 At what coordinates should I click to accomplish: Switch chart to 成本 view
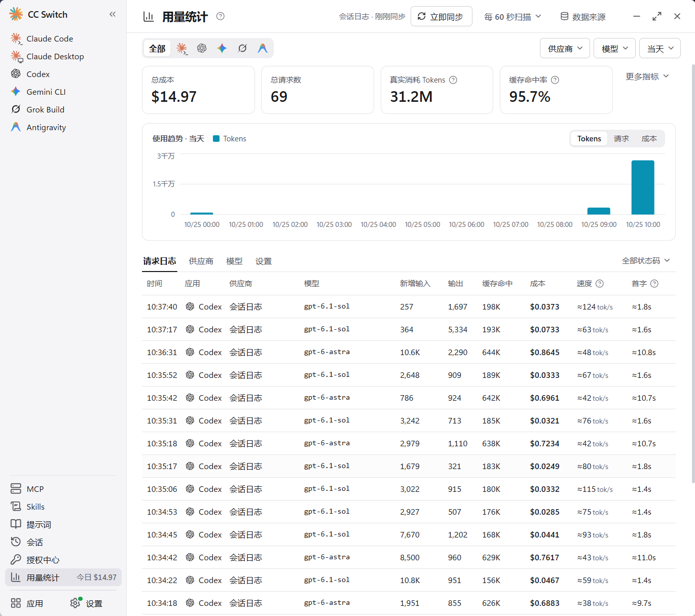pos(649,139)
